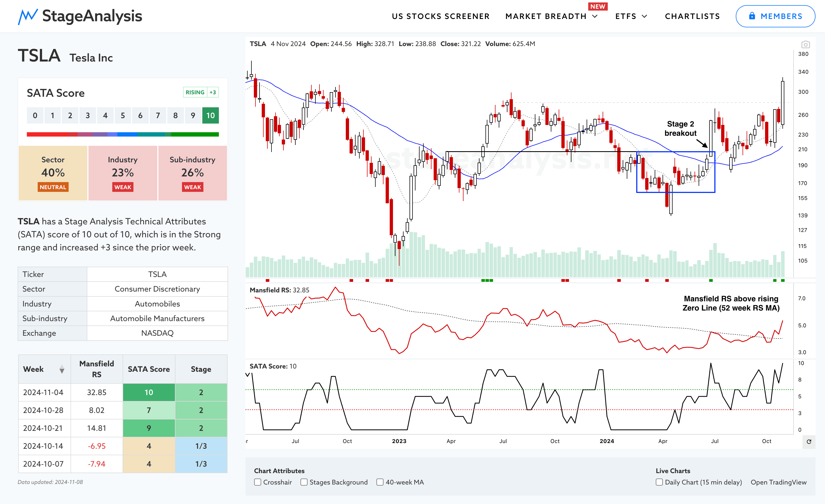Toggle the Stages Background checkbox

pos(304,482)
